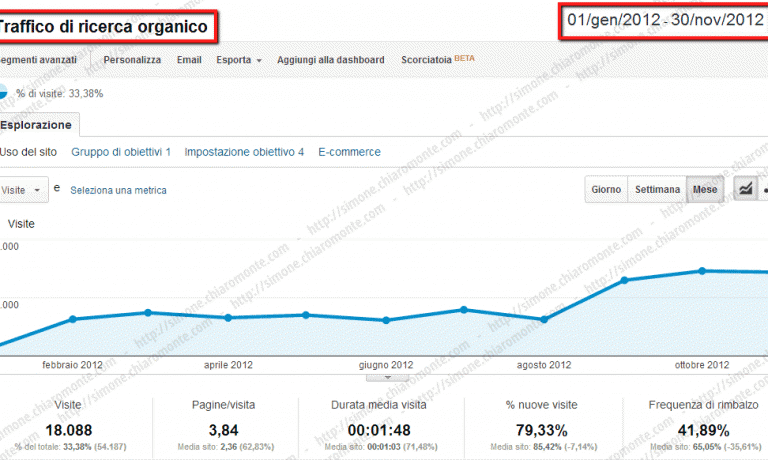Open Impostazione obiettivo 4 link
Viewport: 768px width, 460px height.
tap(244, 152)
